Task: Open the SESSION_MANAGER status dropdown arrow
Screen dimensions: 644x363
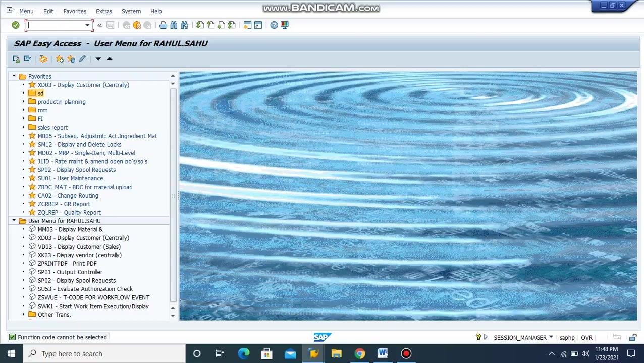Action: [551, 337]
